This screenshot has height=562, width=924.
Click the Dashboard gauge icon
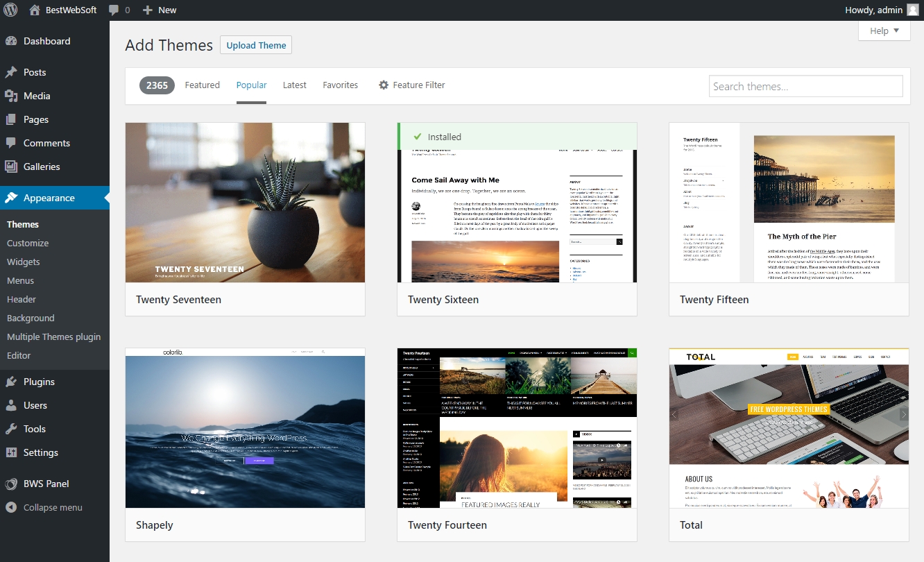pos(11,41)
